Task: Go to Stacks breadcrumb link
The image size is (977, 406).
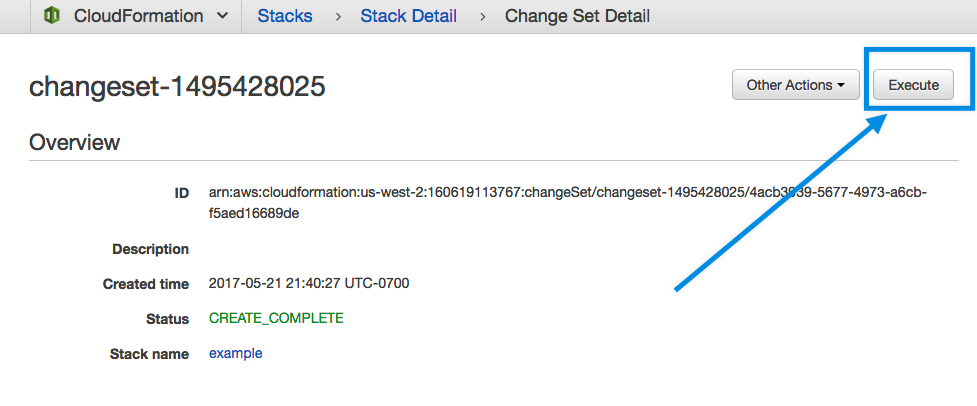Action: coord(285,16)
